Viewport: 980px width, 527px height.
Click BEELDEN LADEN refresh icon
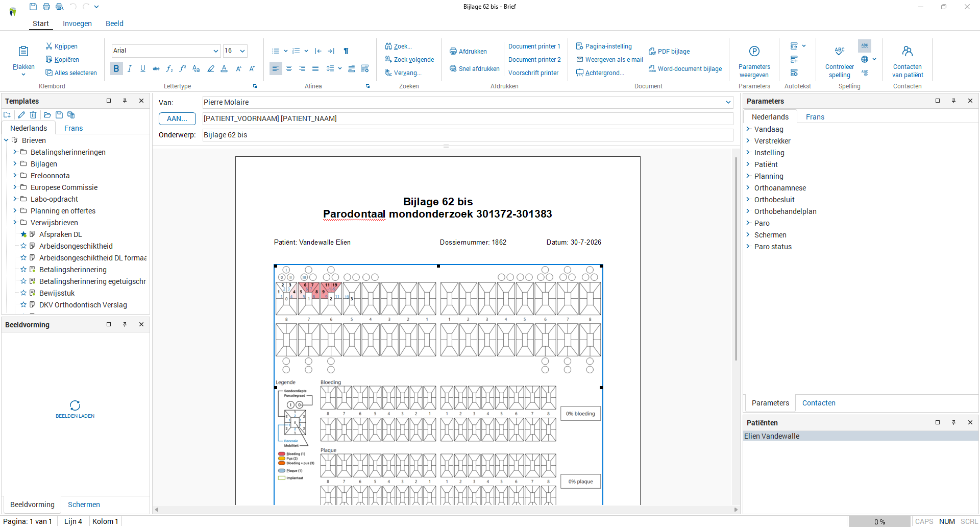click(75, 405)
